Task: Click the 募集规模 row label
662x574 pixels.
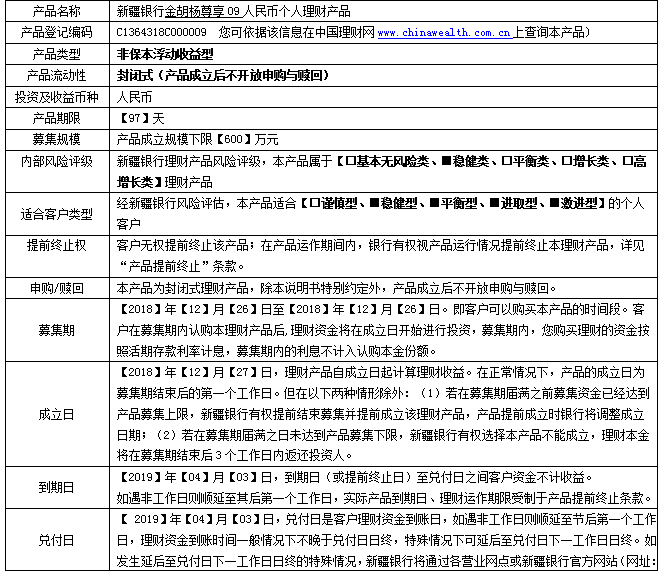Action: click(57, 139)
